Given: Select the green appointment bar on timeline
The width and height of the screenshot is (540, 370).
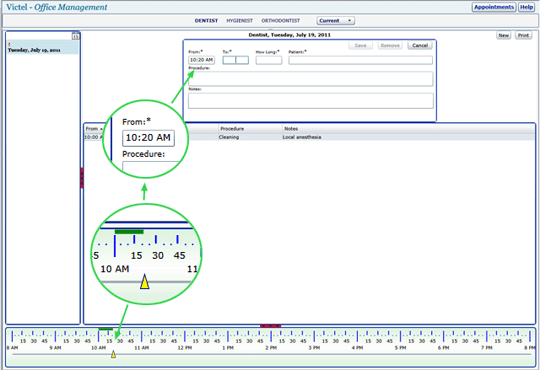Looking at the screenshot, I should point(105,329).
